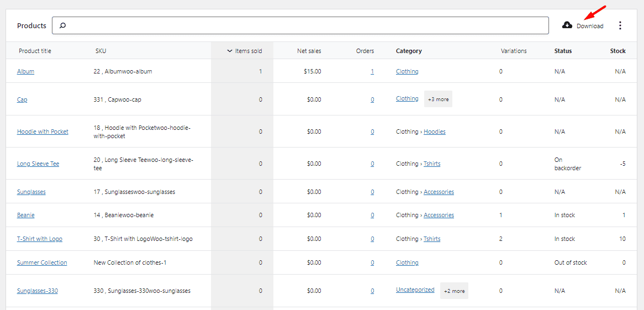644x310 pixels.
Task: Open Accessories category in Beanie row
Action: [x=439, y=215]
